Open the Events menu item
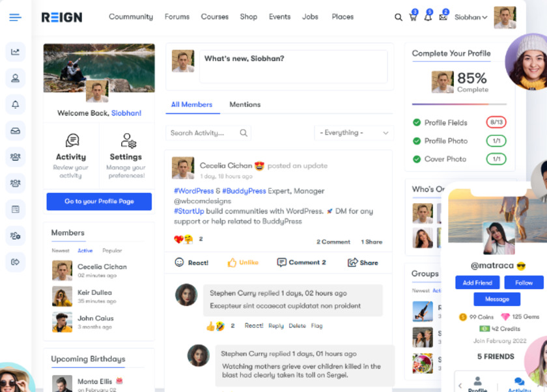The image size is (547, 392). pos(279,17)
